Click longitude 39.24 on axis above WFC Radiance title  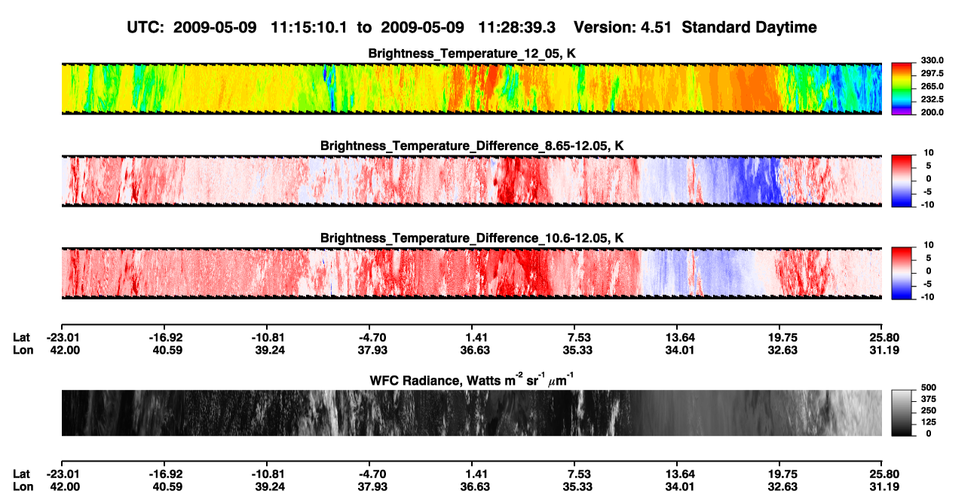click(270, 350)
